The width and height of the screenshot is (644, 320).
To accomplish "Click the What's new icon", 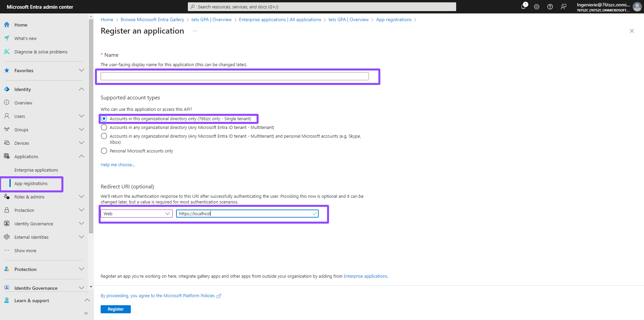I will [7, 38].
